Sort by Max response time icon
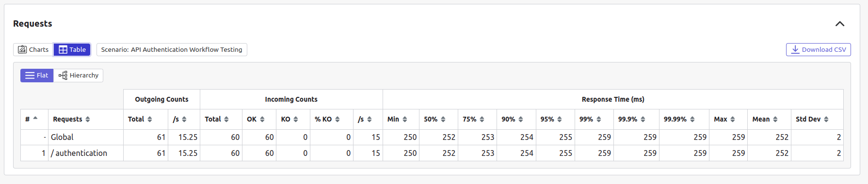868x184 pixels. click(733, 119)
